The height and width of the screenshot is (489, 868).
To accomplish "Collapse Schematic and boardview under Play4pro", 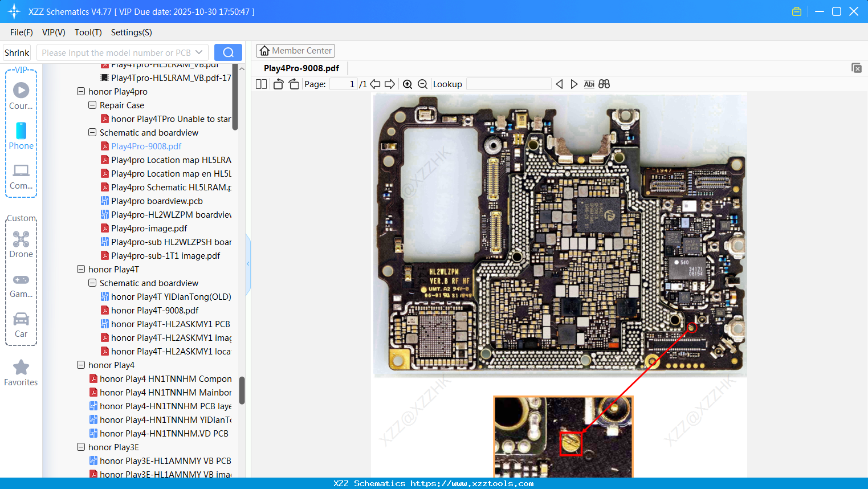I will (92, 132).
